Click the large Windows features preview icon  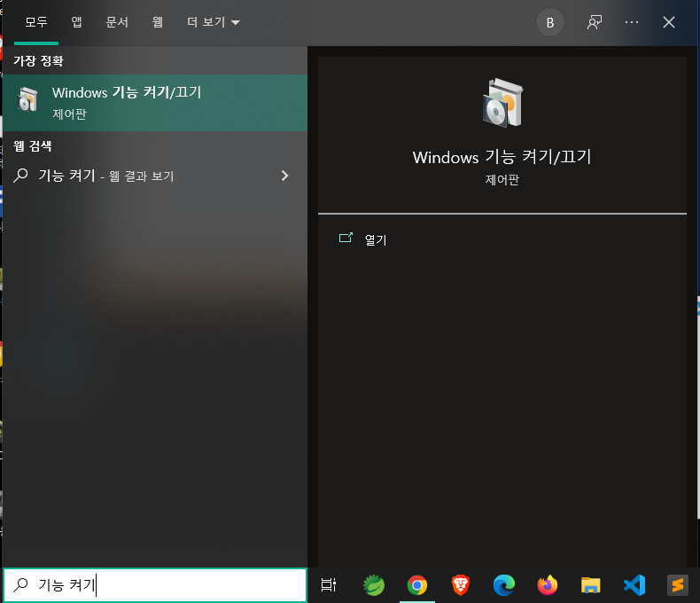502,103
